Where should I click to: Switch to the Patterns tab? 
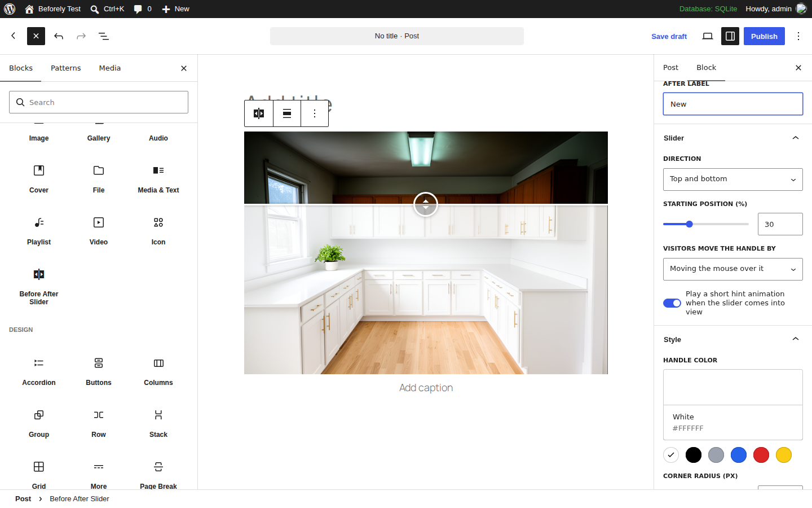(66, 68)
